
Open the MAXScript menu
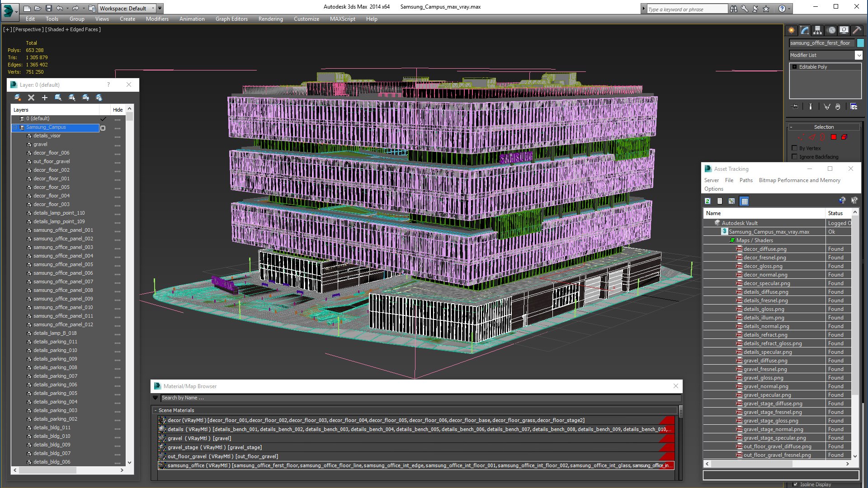click(342, 19)
